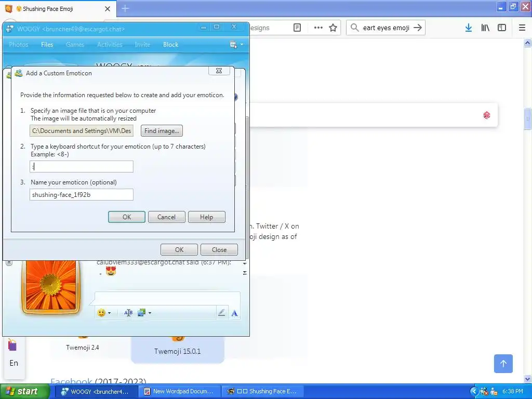Screen dimensions: 532x399
Task: Open page actions three-dots menu
Action: pos(318,28)
